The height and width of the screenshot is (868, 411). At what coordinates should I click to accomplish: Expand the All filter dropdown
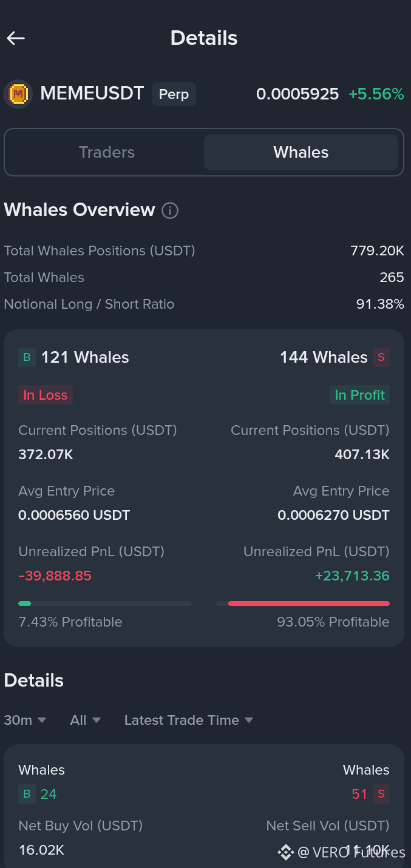(85, 720)
